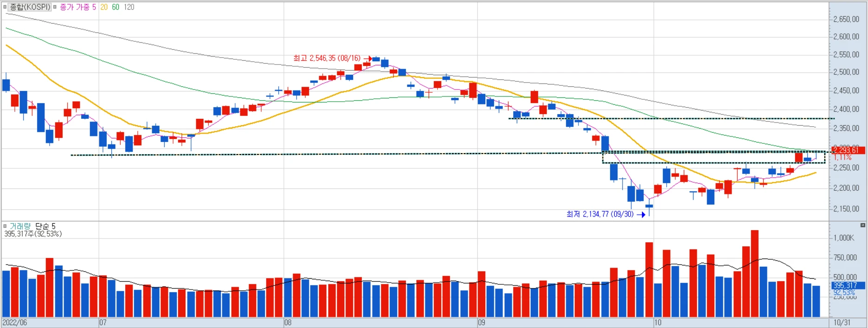
Task: Click the 07 month label on time axis
Action: [103, 322]
